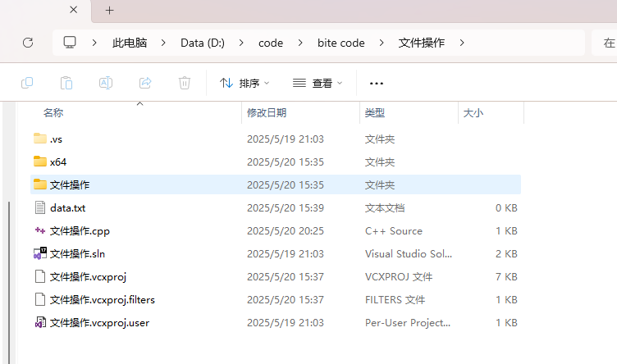
Task: Click the Per-User Project... type cell
Action: click(x=408, y=323)
